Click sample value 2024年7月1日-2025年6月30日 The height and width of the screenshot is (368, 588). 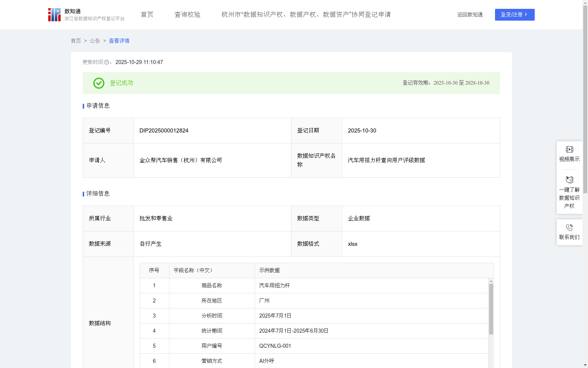294,331
